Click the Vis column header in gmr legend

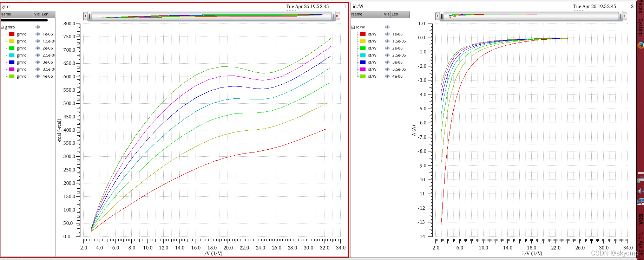pyautogui.click(x=37, y=14)
